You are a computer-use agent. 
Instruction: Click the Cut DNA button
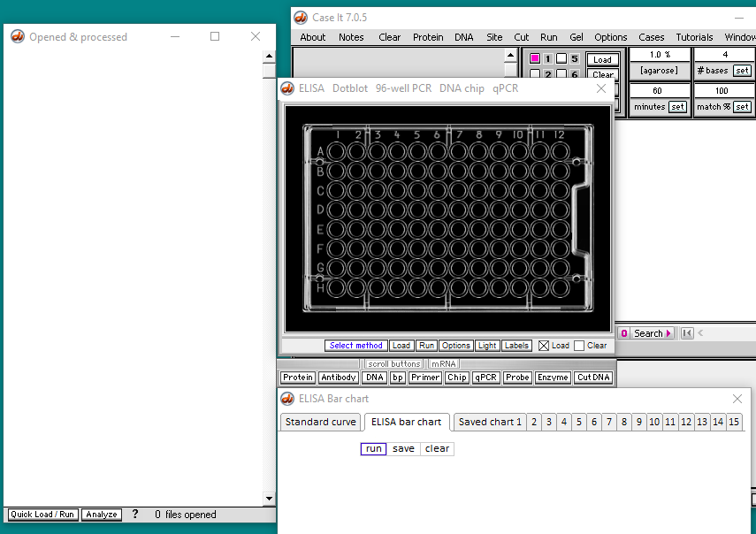(593, 378)
